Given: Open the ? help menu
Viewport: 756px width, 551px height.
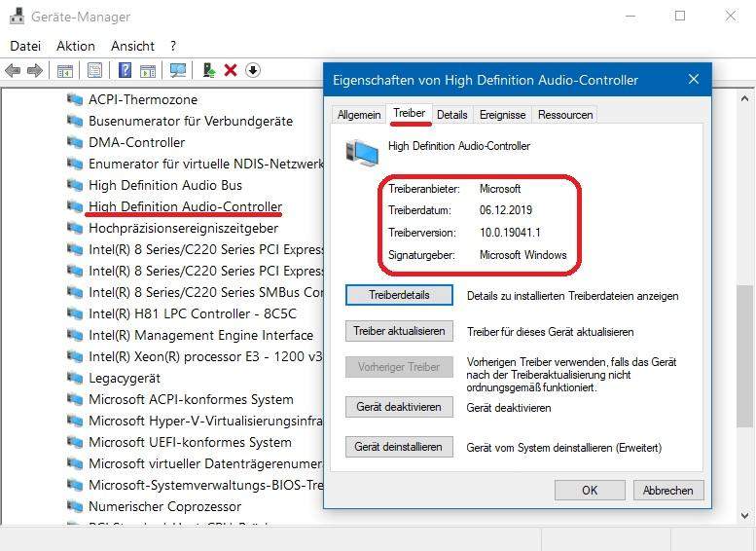Looking at the screenshot, I should tap(173, 46).
